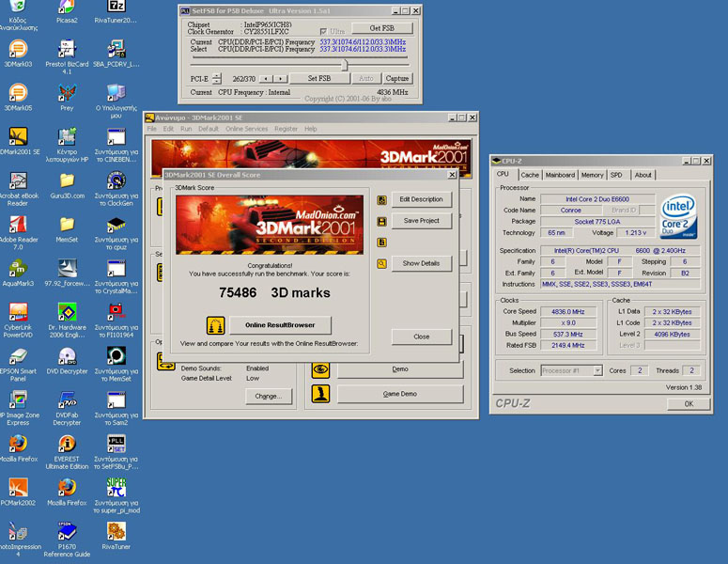Click the right arrow next to 262/370
The height and width of the screenshot is (564, 728).
(281, 79)
